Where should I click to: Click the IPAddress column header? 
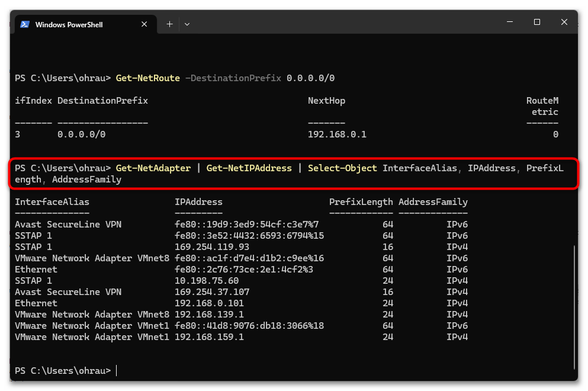click(199, 202)
